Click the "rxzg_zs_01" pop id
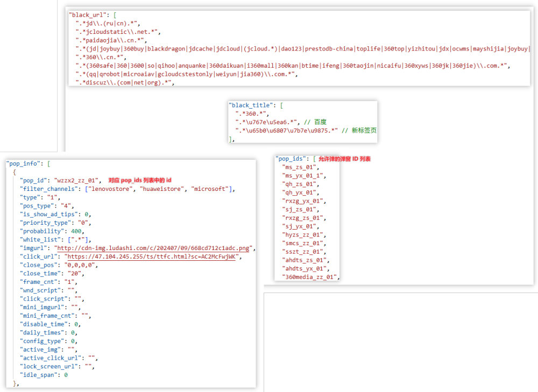The width and height of the screenshot is (538, 392). click(x=302, y=218)
